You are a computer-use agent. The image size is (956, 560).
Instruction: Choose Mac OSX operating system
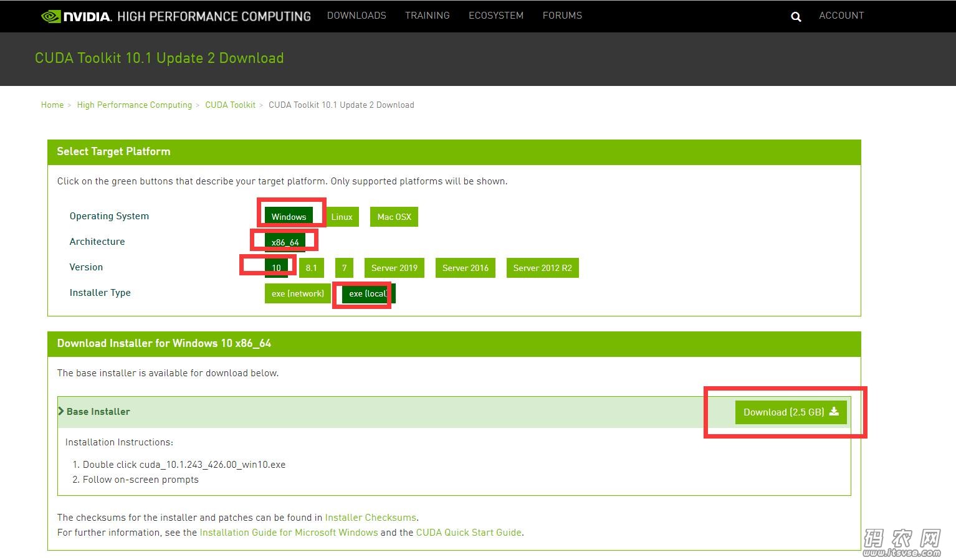(x=394, y=217)
